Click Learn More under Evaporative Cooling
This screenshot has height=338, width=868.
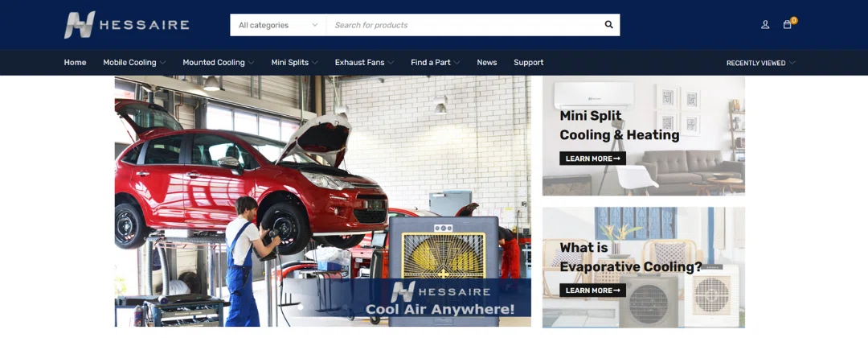pyautogui.click(x=592, y=291)
